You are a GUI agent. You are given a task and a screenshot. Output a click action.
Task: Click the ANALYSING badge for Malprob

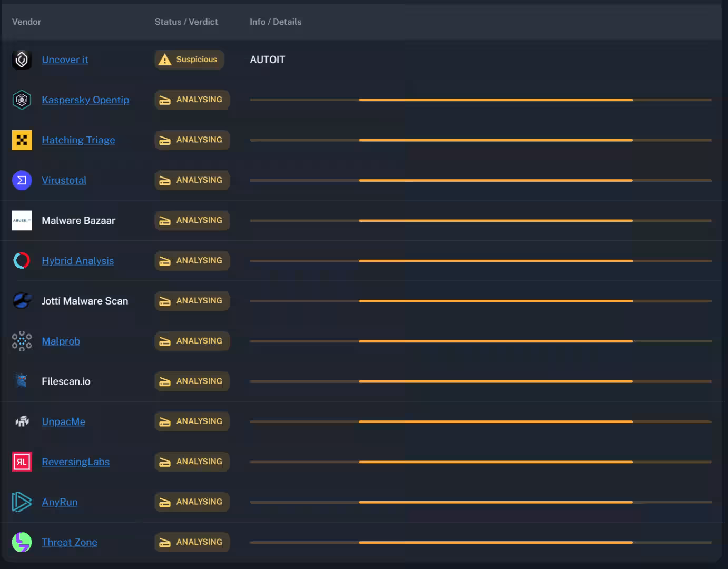tap(192, 341)
